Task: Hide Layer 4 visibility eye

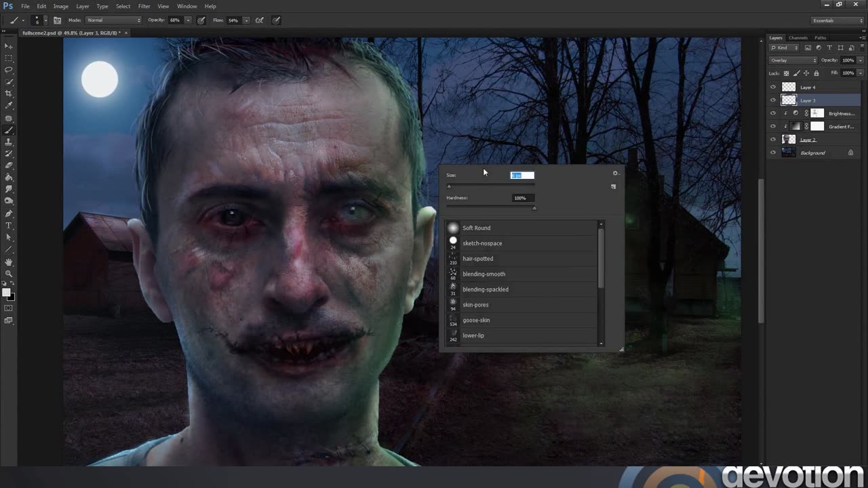Action: (773, 87)
